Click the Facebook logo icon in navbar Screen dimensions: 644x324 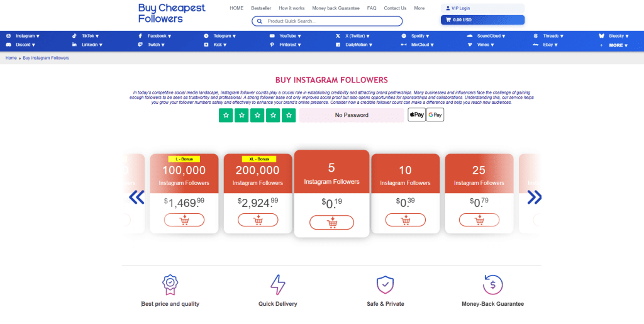[x=140, y=36]
